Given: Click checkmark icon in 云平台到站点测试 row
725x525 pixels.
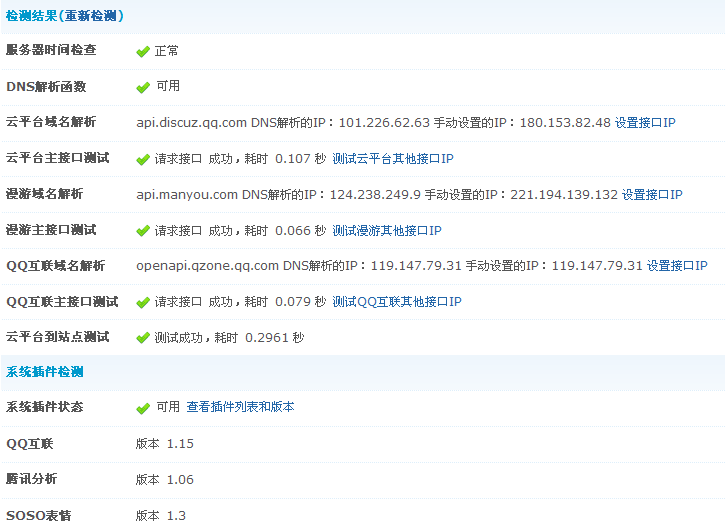Looking at the screenshot, I should 143,338.
